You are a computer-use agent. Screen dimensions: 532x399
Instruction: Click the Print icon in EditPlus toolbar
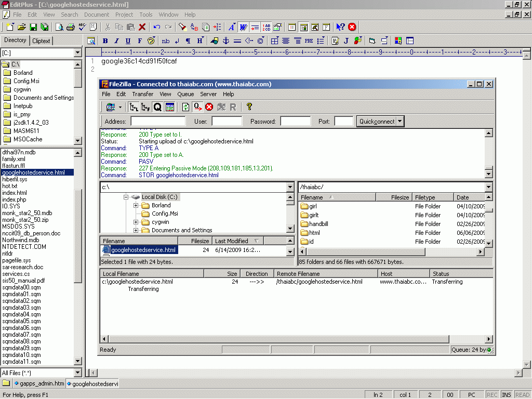[x=71, y=27]
